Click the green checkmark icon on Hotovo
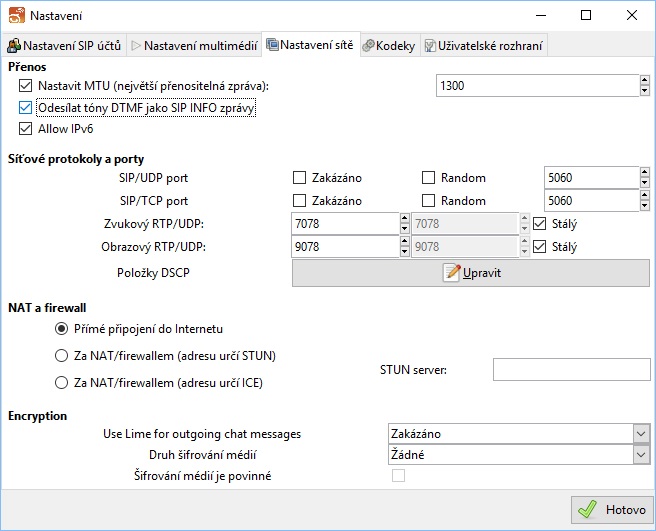656x531 pixels. (587, 510)
